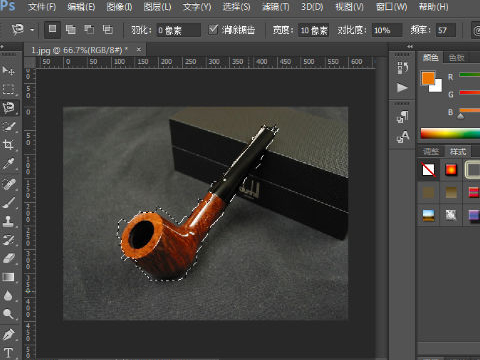Screen dimensions: 480x360
Task: Click the orange foreground color swatch
Action: point(428,78)
